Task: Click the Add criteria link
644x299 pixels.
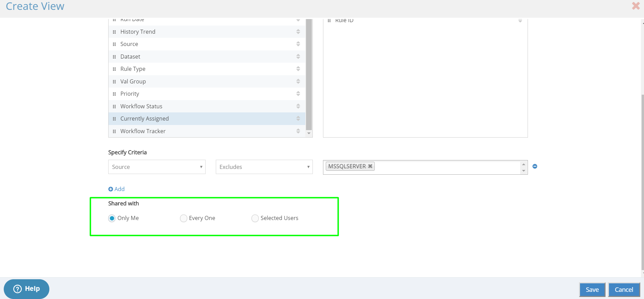Action: 116,189
